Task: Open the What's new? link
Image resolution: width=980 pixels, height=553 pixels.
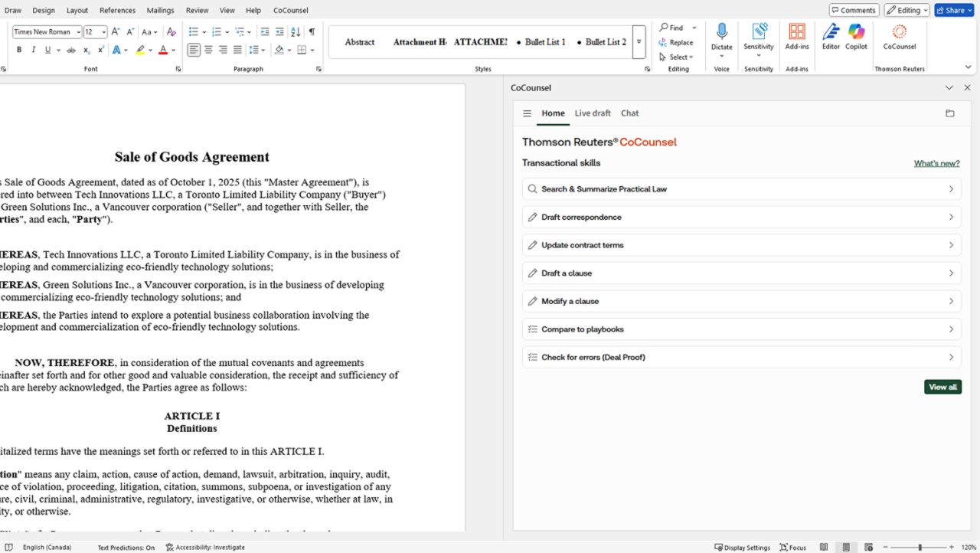Action: [x=936, y=163]
